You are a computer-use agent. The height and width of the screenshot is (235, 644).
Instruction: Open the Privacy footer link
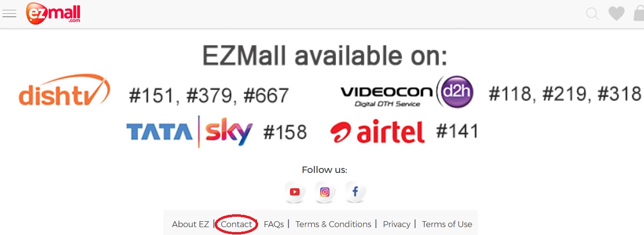[x=397, y=224]
